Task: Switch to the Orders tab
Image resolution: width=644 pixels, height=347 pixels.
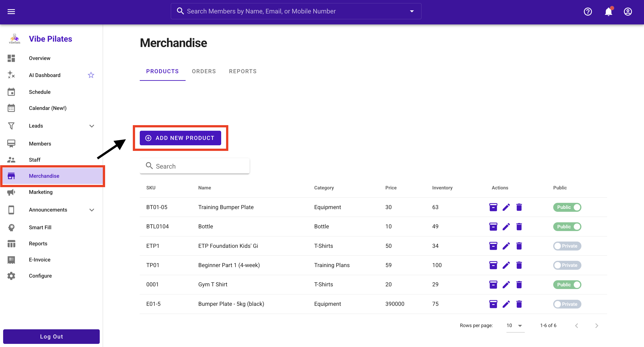Action: [204, 71]
